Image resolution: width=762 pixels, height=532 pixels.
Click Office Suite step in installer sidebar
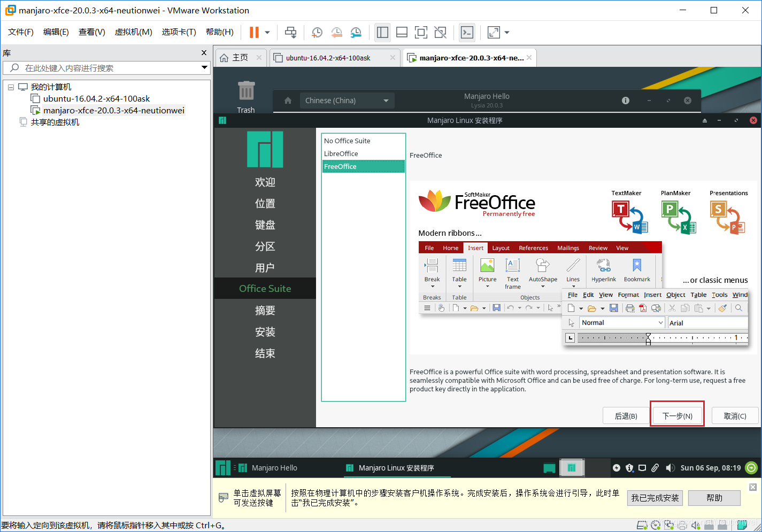coord(265,288)
